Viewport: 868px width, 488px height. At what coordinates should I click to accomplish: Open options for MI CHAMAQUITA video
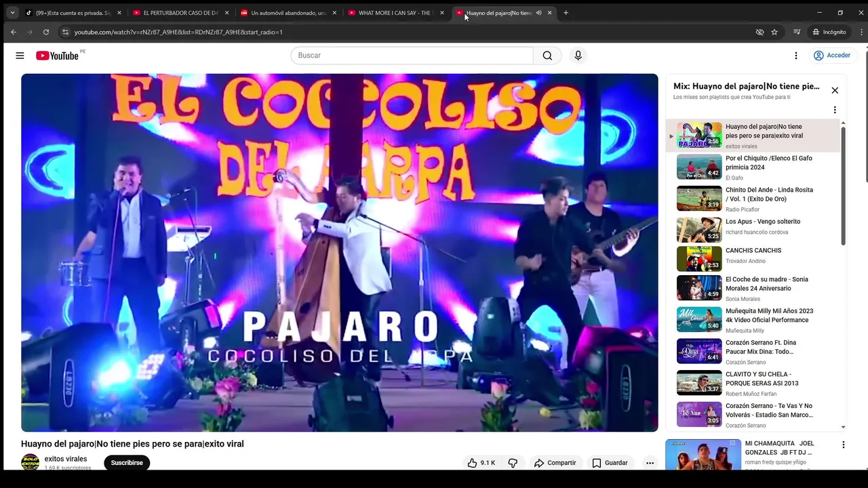pyautogui.click(x=844, y=445)
